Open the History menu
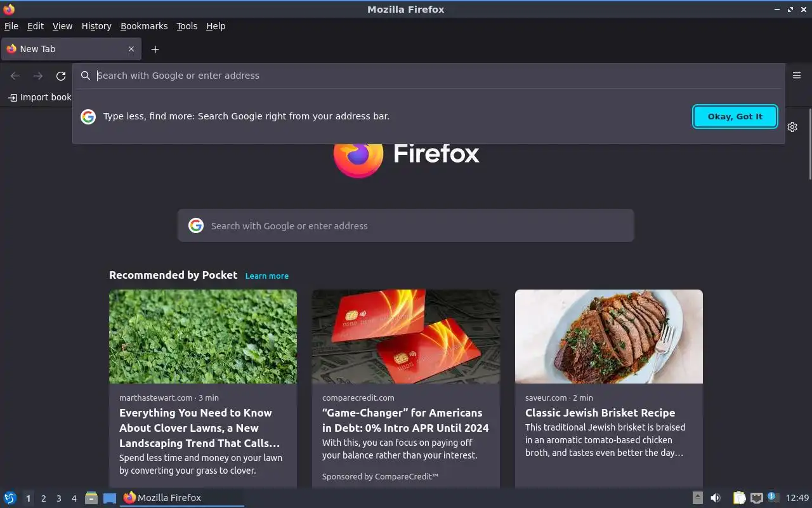812x508 pixels. pyautogui.click(x=96, y=26)
